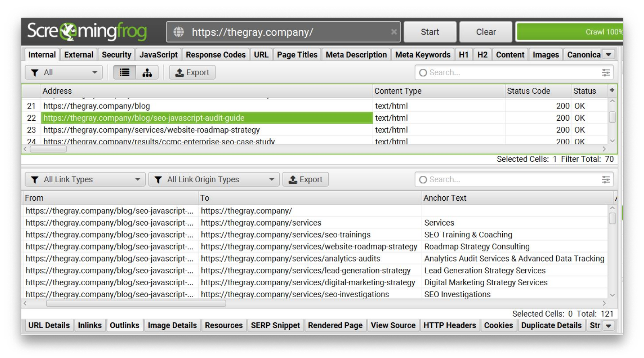Open search options in the upper search box
644x358 pixels.
pos(605,72)
